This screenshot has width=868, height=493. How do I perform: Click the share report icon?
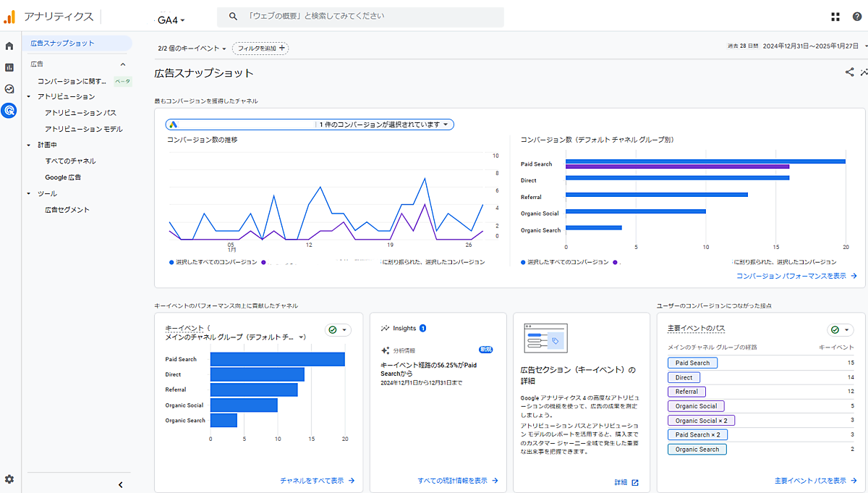pos(850,72)
